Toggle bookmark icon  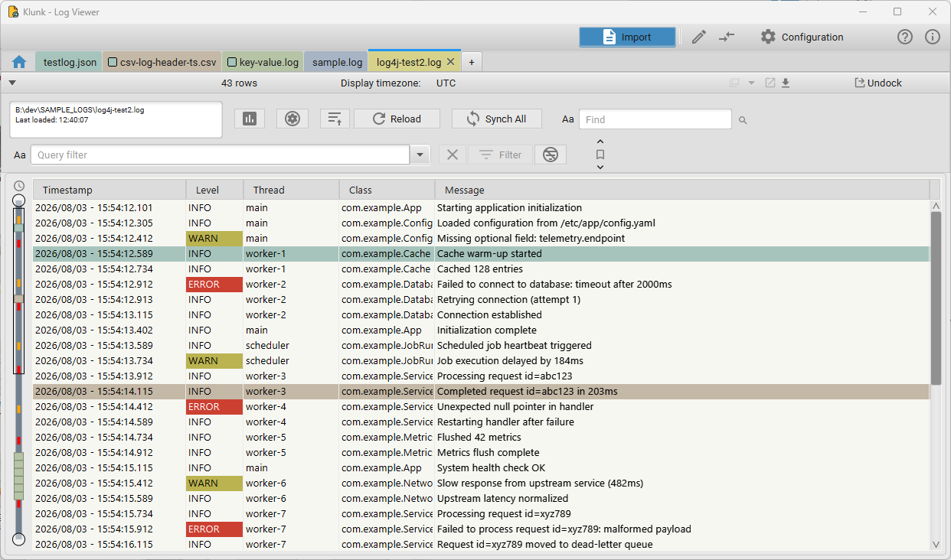coord(600,154)
